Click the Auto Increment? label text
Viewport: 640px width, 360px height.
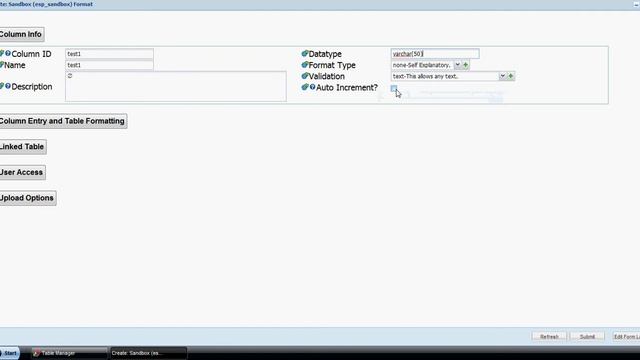347,87
